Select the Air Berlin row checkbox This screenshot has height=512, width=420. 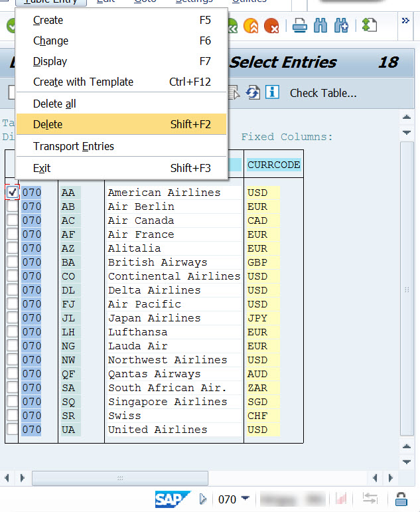[13, 207]
